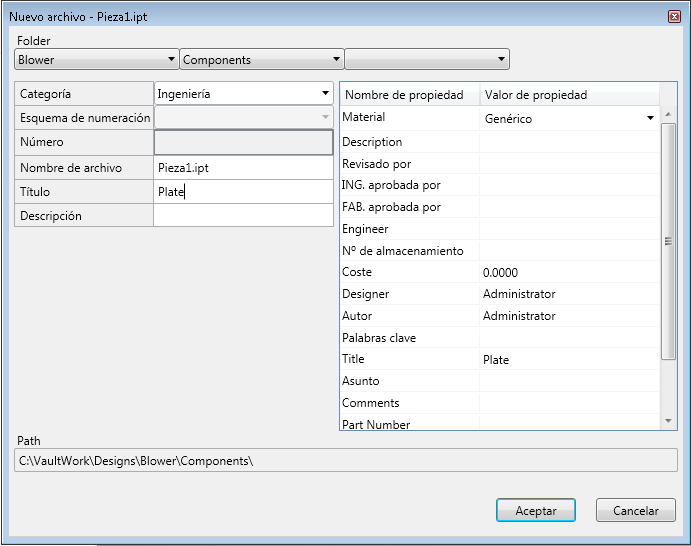Image resolution: width=691 pixels, height=546 pixels.
Task: Click the Título field containing Plate
Action: pyautogui.click(x=243, y=192)
